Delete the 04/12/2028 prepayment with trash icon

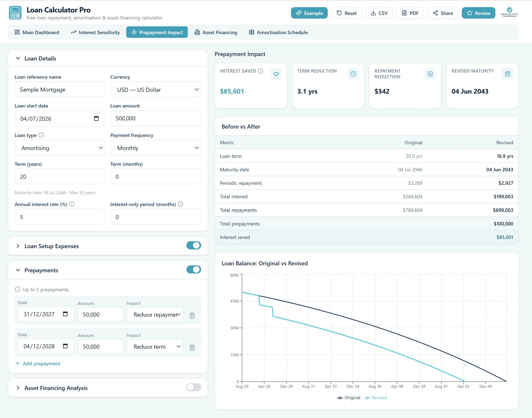pos(192,347)
